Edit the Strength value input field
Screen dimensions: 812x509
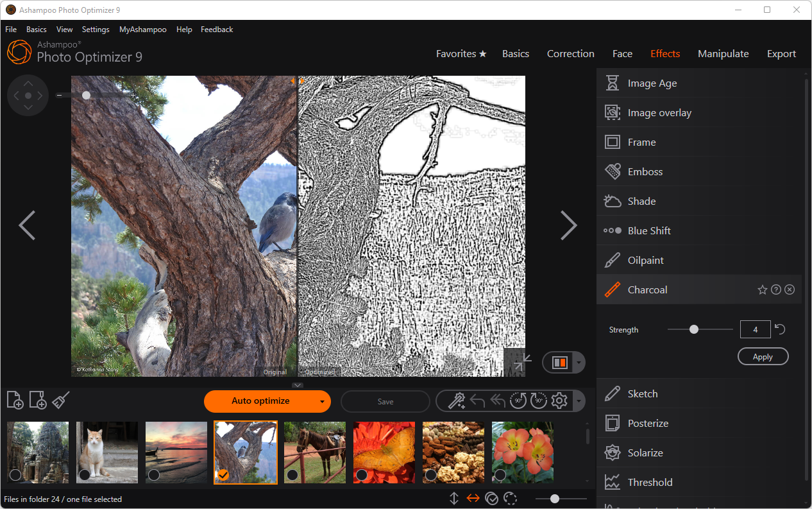(755, 329)
